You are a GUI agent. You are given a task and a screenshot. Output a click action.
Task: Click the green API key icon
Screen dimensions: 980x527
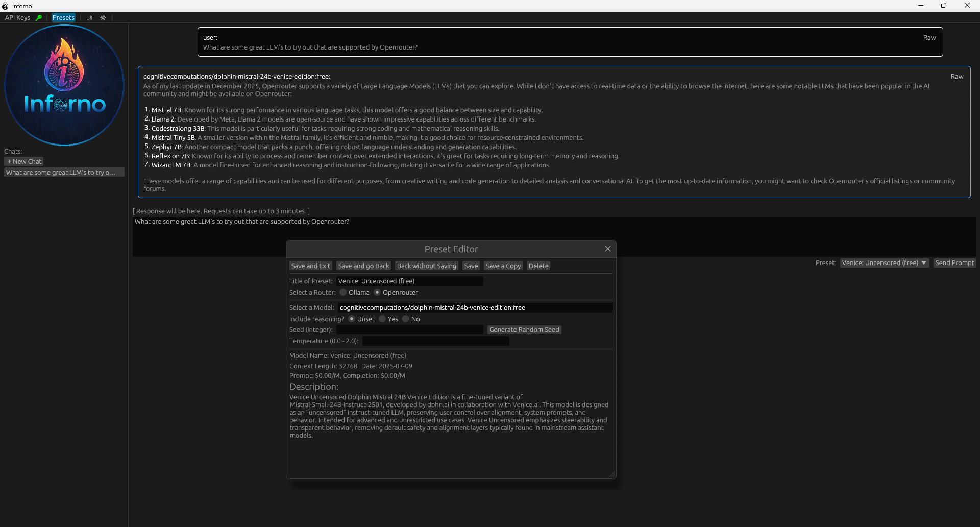tap(38, 18)
